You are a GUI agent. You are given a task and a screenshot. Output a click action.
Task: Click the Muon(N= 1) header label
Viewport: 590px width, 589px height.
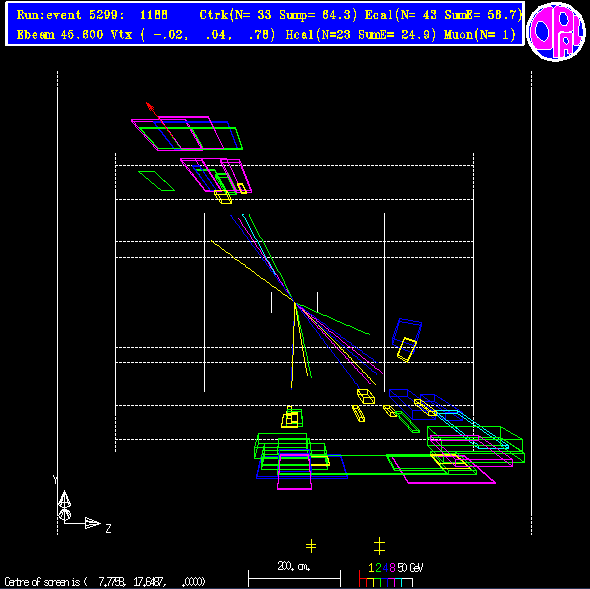(479, 35)
